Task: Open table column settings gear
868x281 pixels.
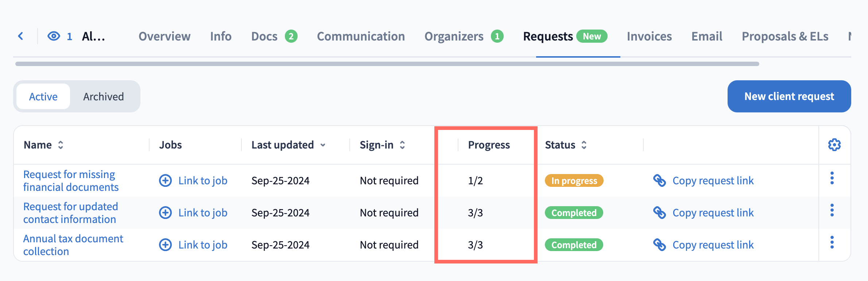Action: 834,145
